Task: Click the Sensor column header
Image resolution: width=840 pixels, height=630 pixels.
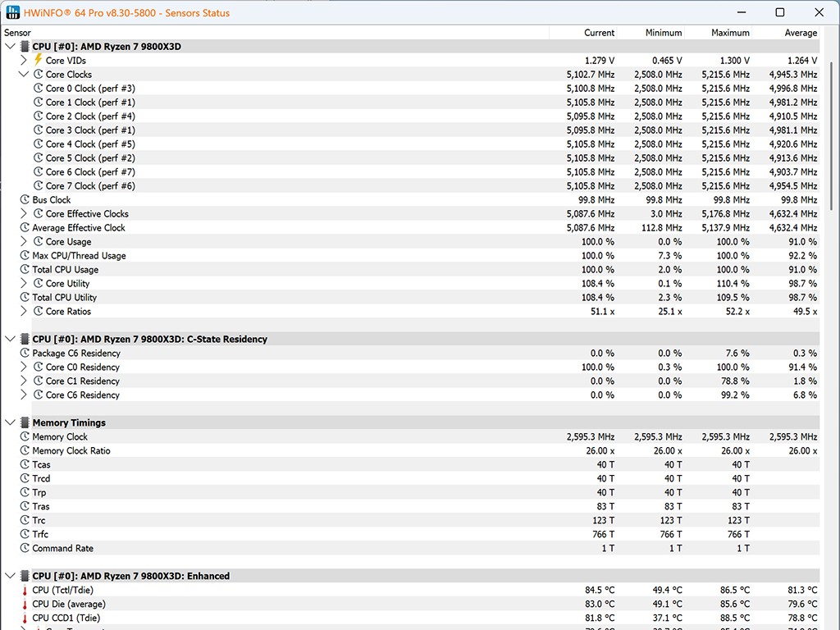Action: (x=18, y=33)
